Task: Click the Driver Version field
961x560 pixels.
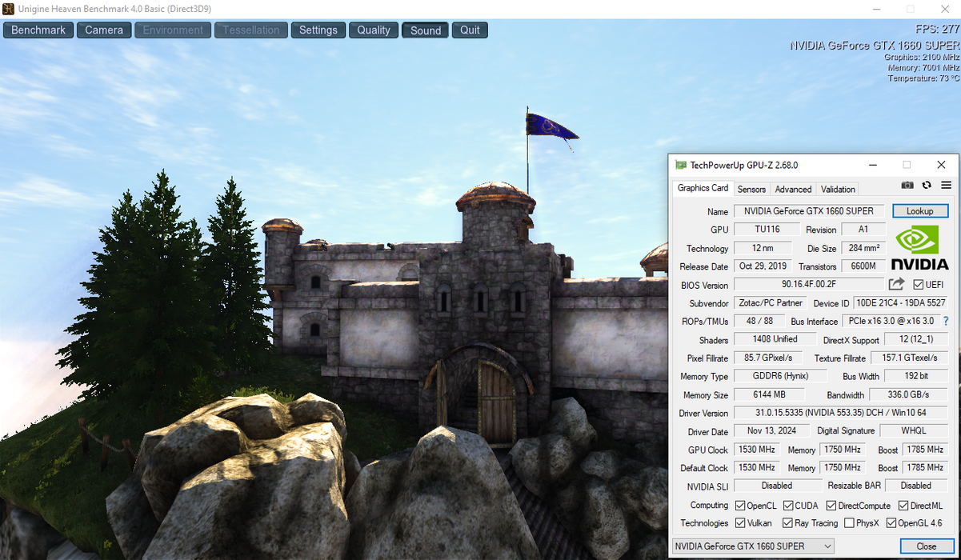Action: [840, 413]
